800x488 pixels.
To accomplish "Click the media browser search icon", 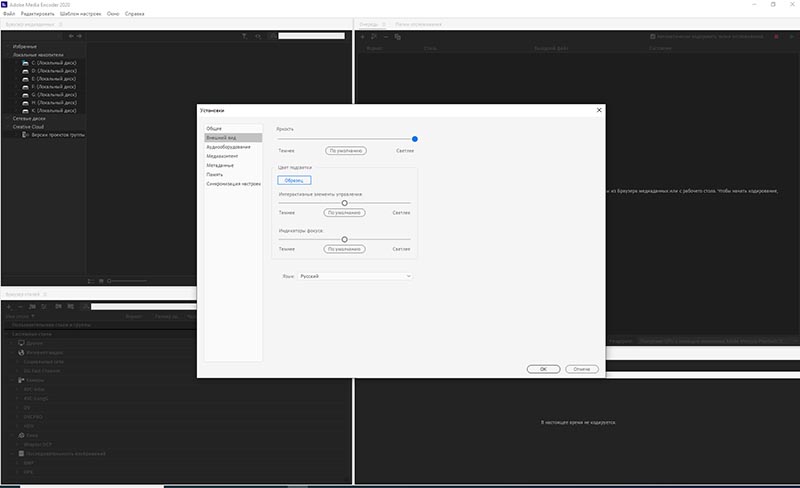I will click(272, 36).
